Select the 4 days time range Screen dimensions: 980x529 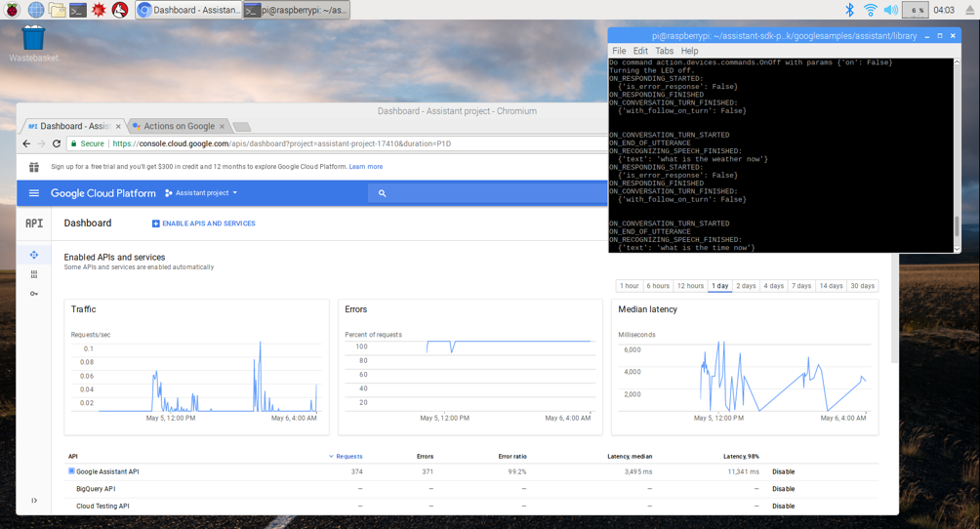pyautogui.click(x=774, y=286)
